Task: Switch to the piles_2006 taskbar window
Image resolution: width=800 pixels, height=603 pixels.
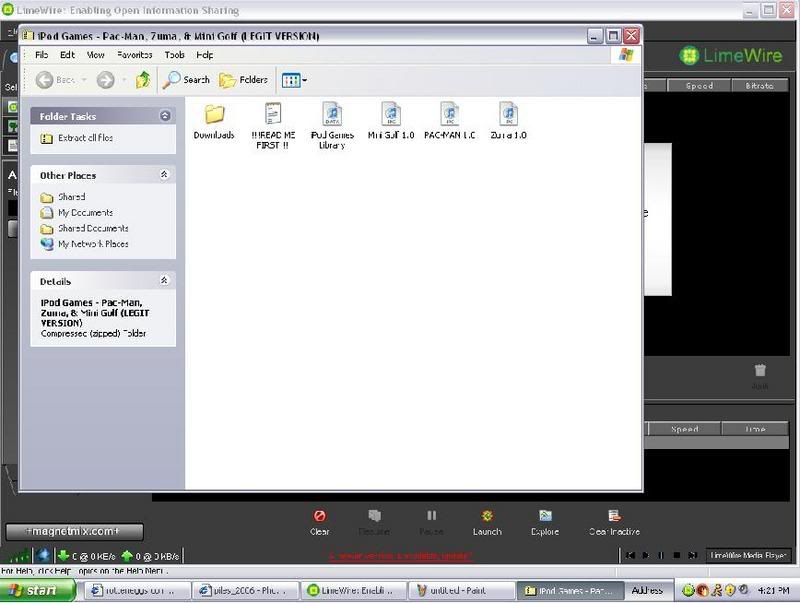Action: point(246,591)
